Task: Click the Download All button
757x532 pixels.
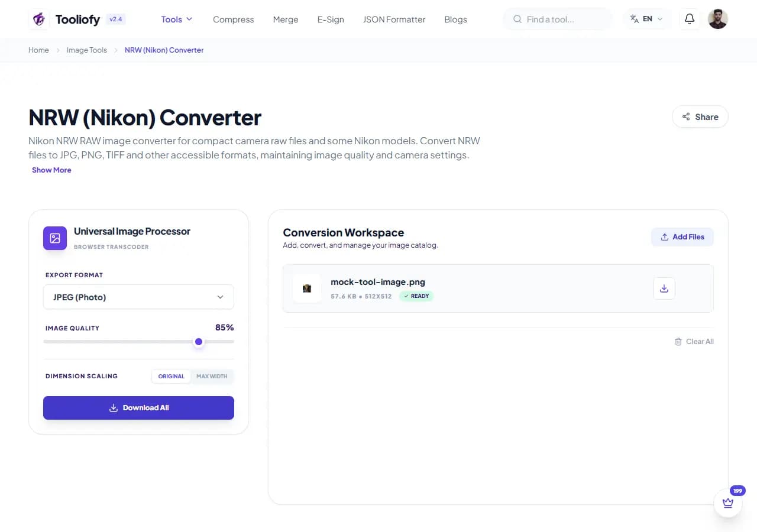Action: (138, 408)
